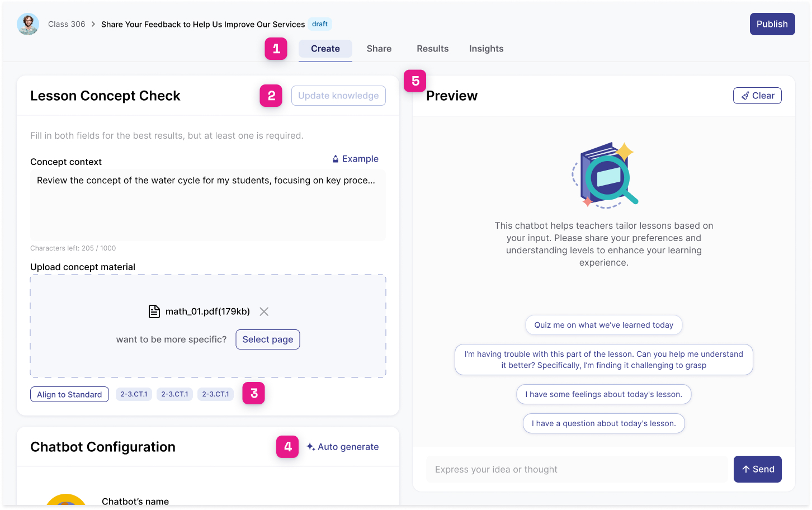Screen dimensions: 812x510
Task: Open Align to Standard
Action: click(69, 394)
